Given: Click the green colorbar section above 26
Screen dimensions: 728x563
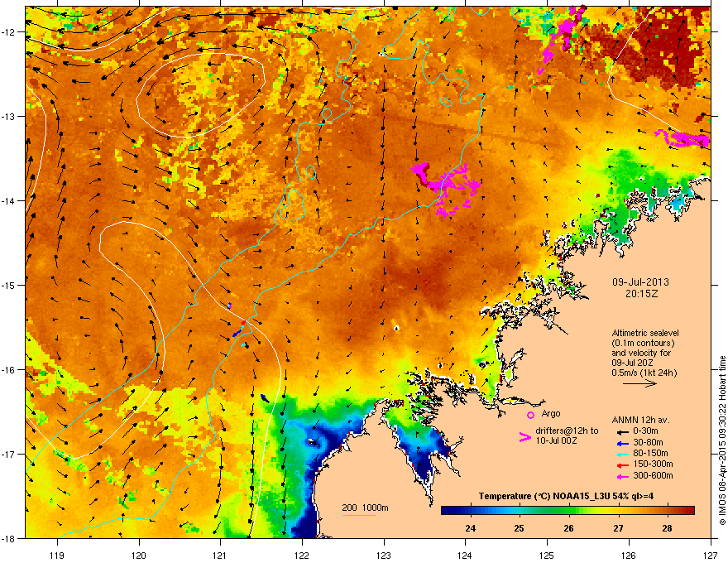Looking at the screenshot, I should [568, 511].
